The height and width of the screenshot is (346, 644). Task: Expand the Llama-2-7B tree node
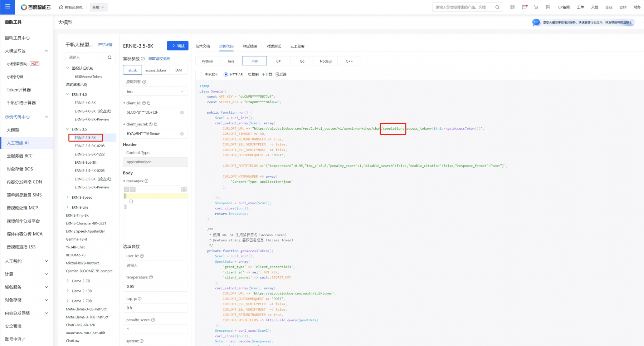pyautogui.click(x=68, y=281)
